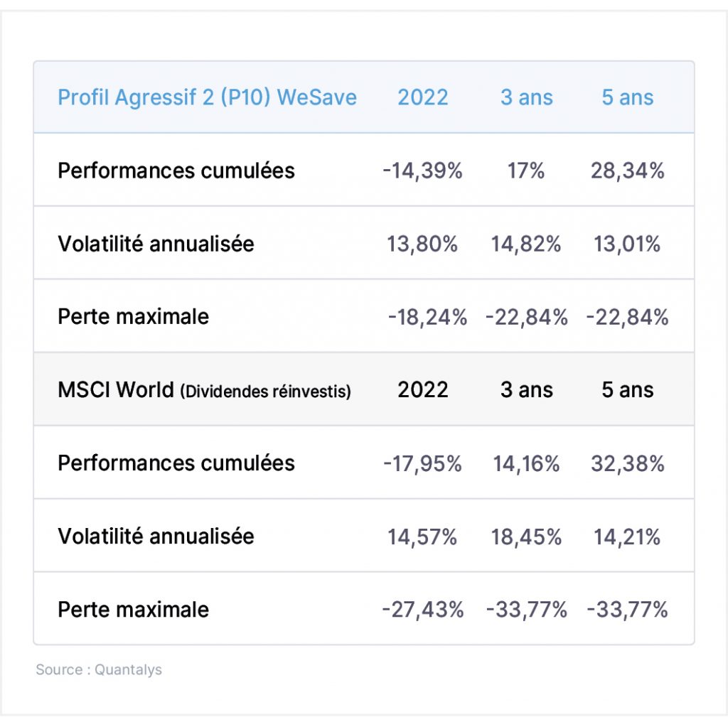Viewport: 728px width, 717px height.
Task: Click the 32,38% MSCI five-year value
Action: coord(627,463)
